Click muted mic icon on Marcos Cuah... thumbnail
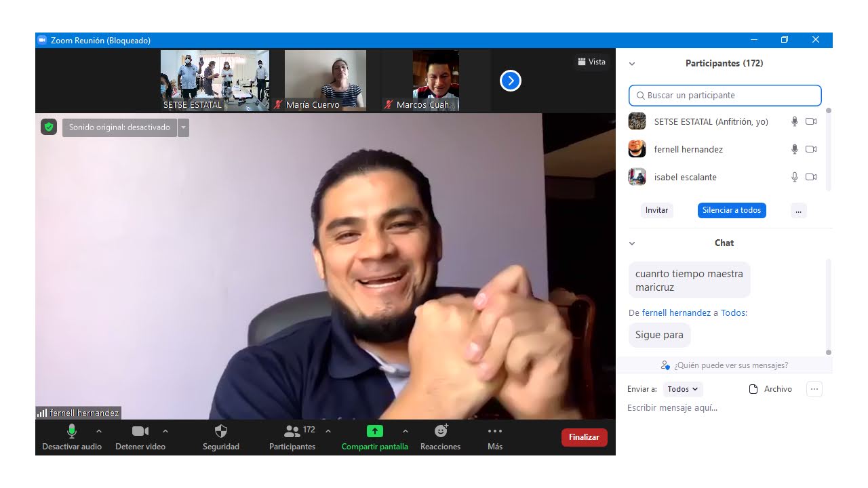 click(x=389, y=105)
